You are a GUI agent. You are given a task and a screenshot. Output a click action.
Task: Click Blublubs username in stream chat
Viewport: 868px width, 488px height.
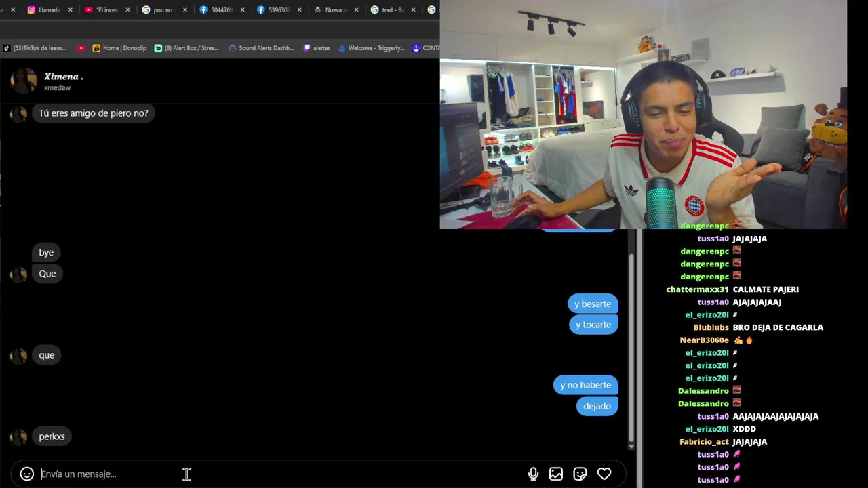(711, 327)
